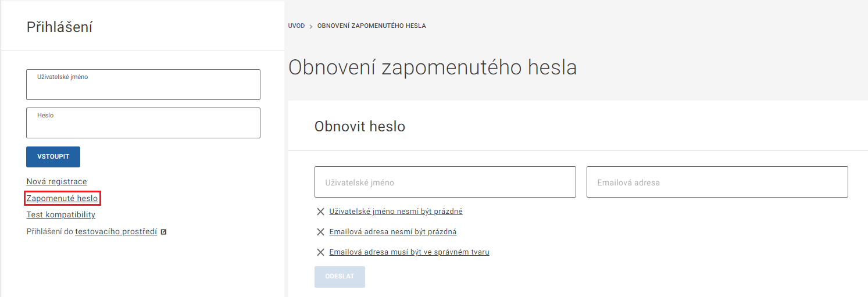The width and height of the screenshot is (868, 297).
Task: Select the 'Obnovení zapomenutého hesla' breadcrumb item
Action: pos(372,26)
